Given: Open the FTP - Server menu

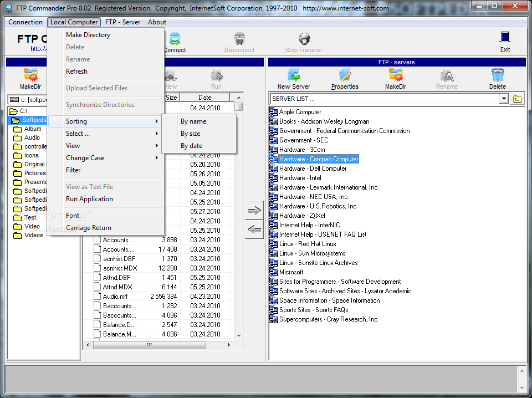Looking at the screenshot, I should click(x=123, y=22).
